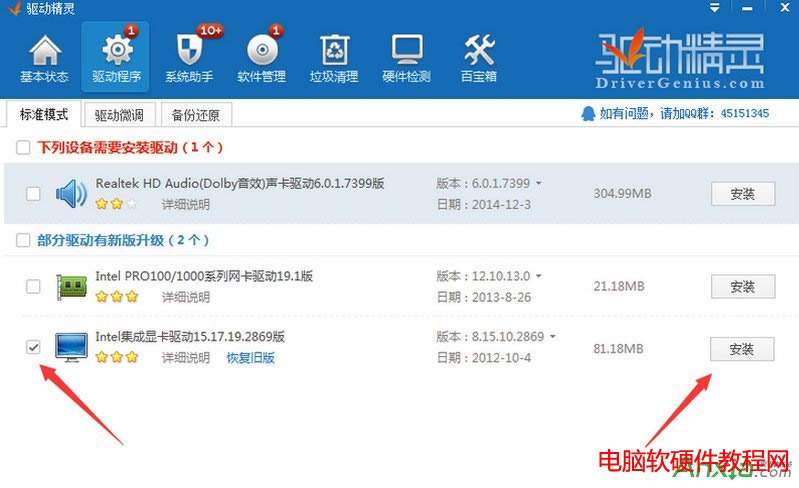Open the 系统助手 shield icon
Viewport: 799px width, 488px height.
coord(189,50)
